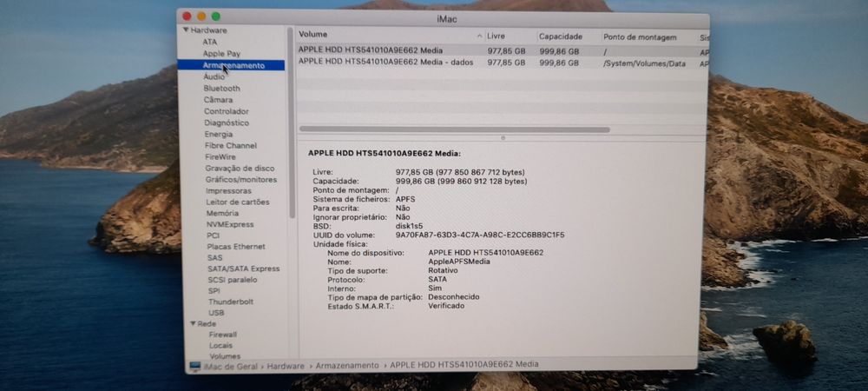Image resolution: width=868 pixels, height=391 pixels.
Task: Open the Áudio hardware entry
Action: click(214, 77)
